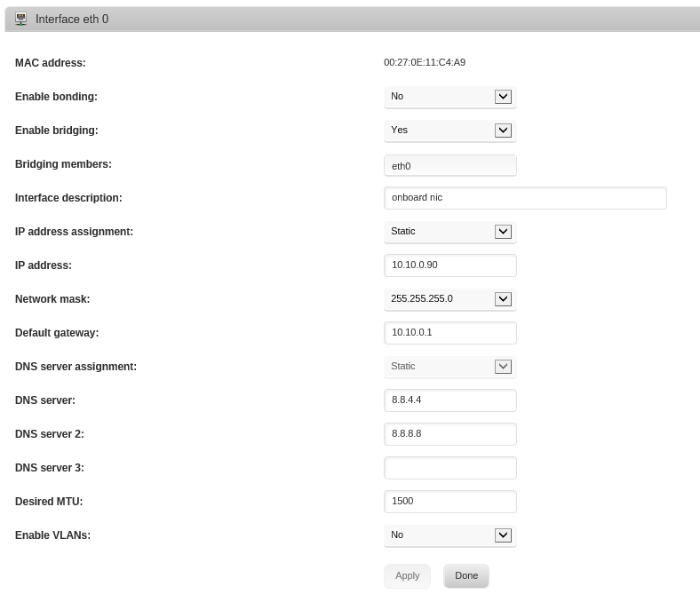Open the Network mask dropdown
This screenshot has height=602, width=700.
coord(450,299)
